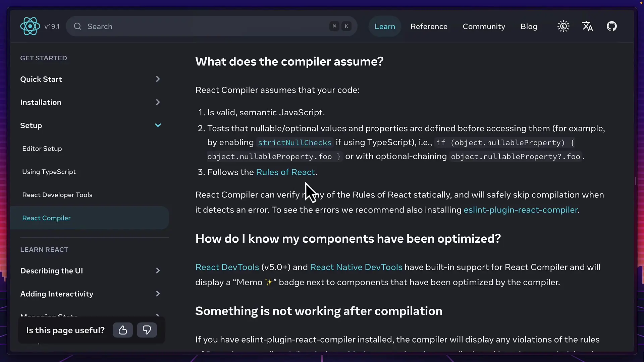Collapse the Setup section chevron

[x=158, y=125]
